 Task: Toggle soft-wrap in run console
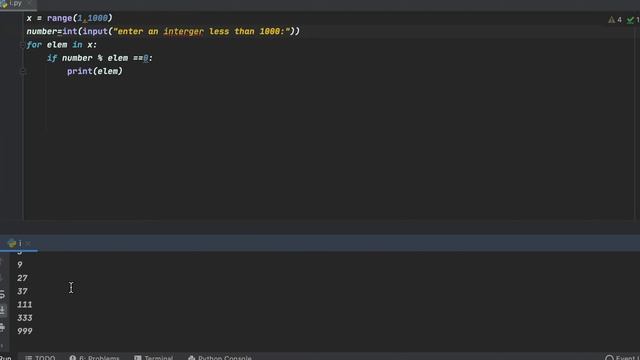2,294
